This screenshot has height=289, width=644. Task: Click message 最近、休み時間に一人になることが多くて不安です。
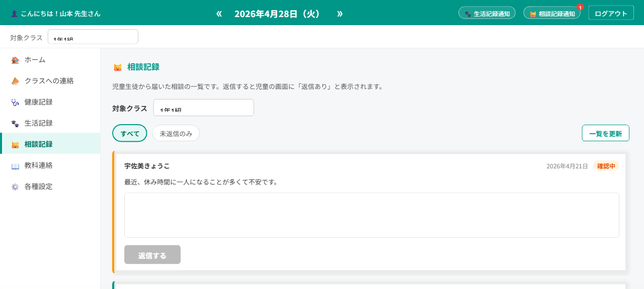201,182
